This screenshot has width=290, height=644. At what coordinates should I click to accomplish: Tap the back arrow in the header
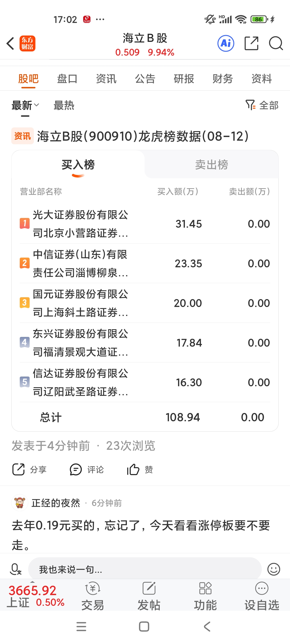tap(10, 43)
